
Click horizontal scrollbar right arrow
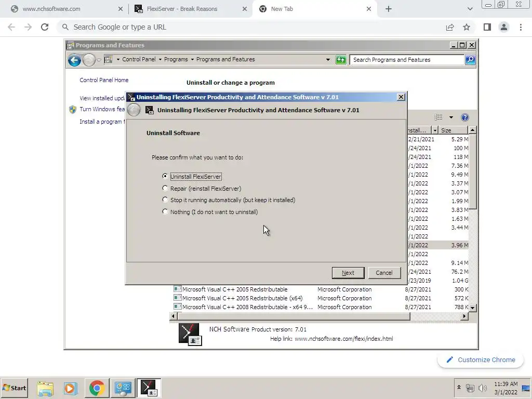point(464,316)
